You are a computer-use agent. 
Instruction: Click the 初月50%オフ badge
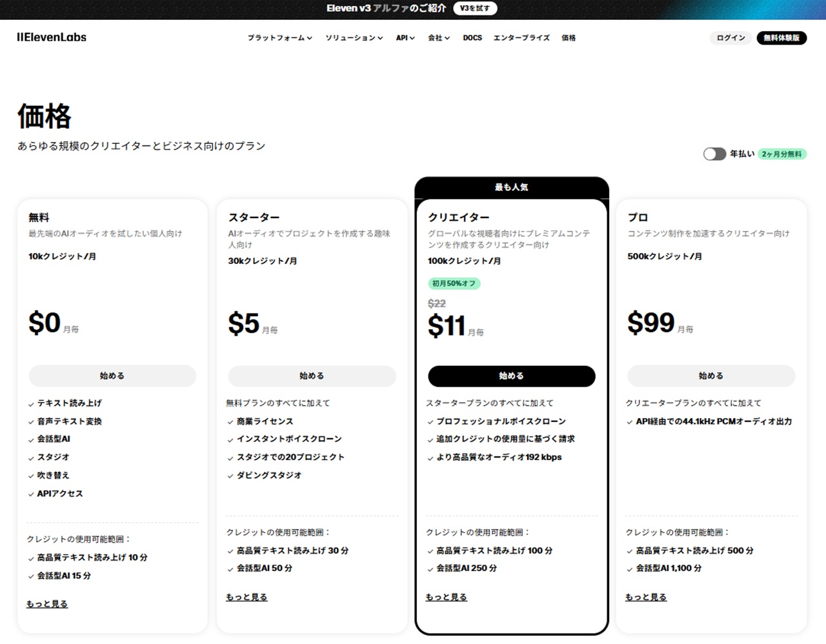(x=454, y=283)
